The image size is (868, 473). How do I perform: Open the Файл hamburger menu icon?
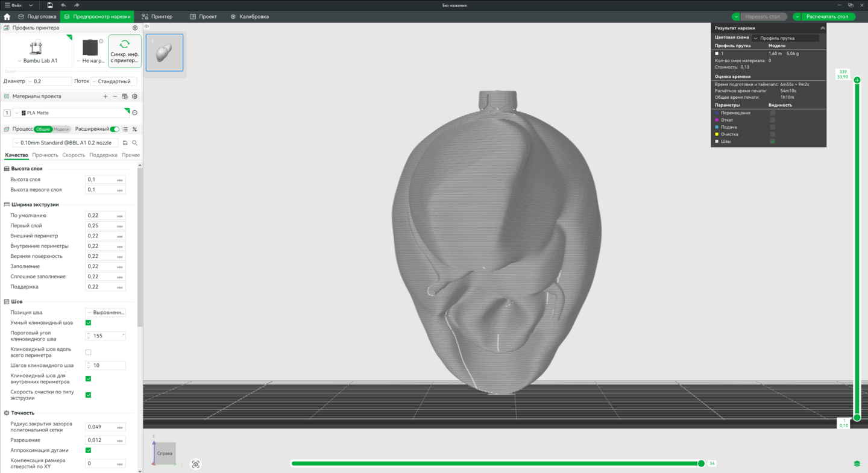[7, 5]
